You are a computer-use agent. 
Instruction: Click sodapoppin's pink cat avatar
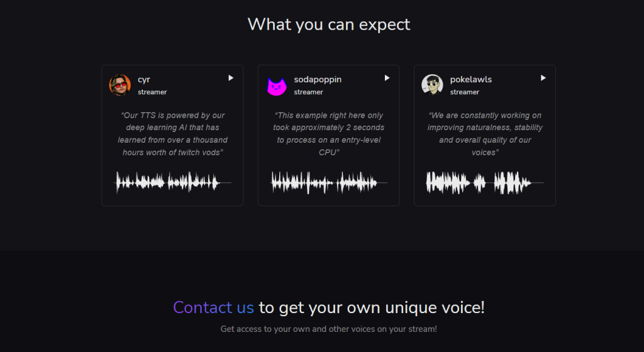tap(275, 85)
